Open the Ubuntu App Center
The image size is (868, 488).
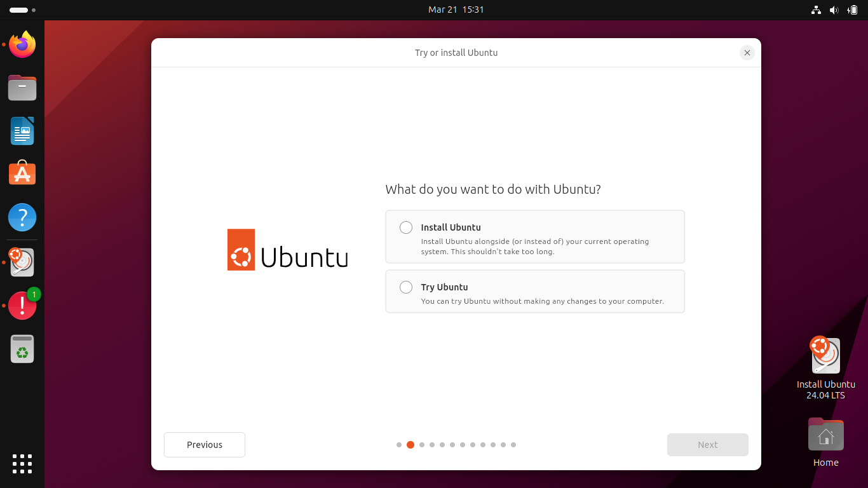coord(22,173)
